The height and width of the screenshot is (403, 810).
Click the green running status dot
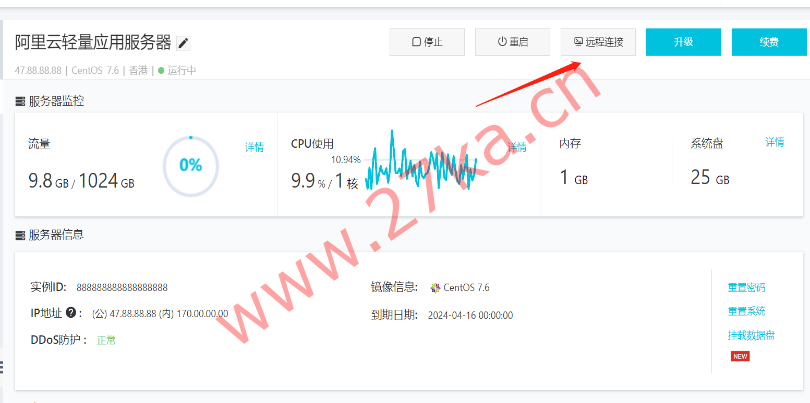click(x=161, y=71)
